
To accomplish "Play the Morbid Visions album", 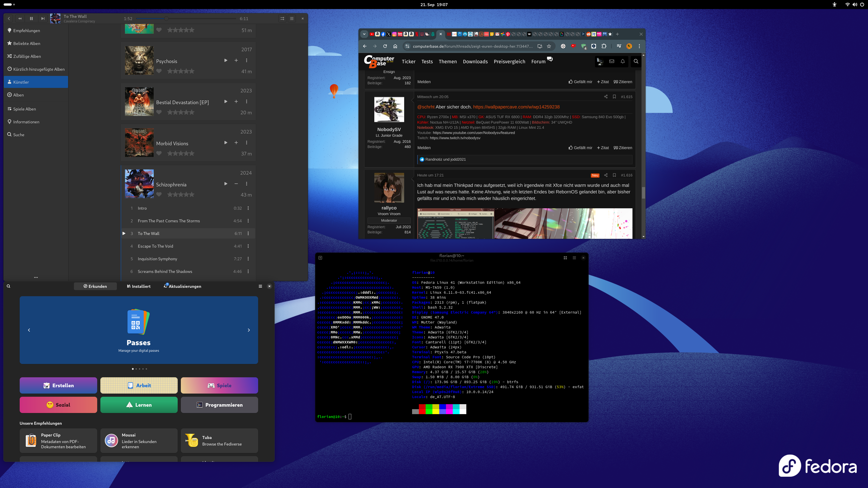I will [x=226, y=143].
